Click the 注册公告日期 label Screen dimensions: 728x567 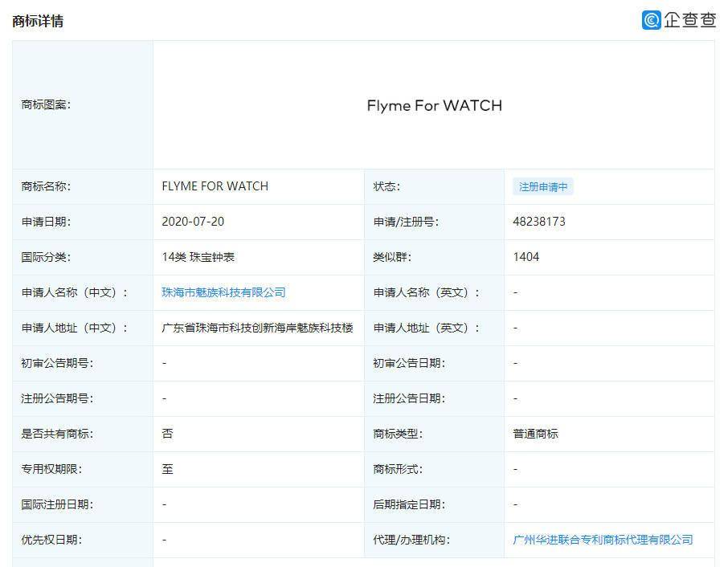[409, 398]
